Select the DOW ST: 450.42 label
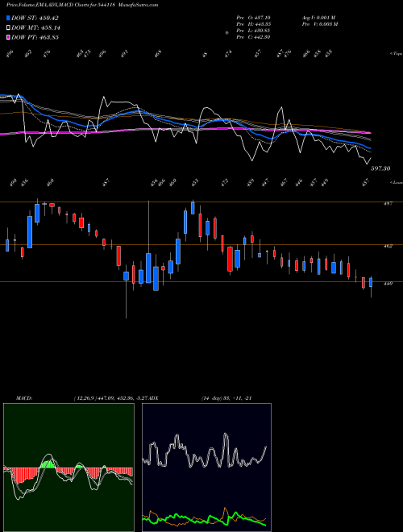Screen dimensions: 403x532 click(35, 18)
